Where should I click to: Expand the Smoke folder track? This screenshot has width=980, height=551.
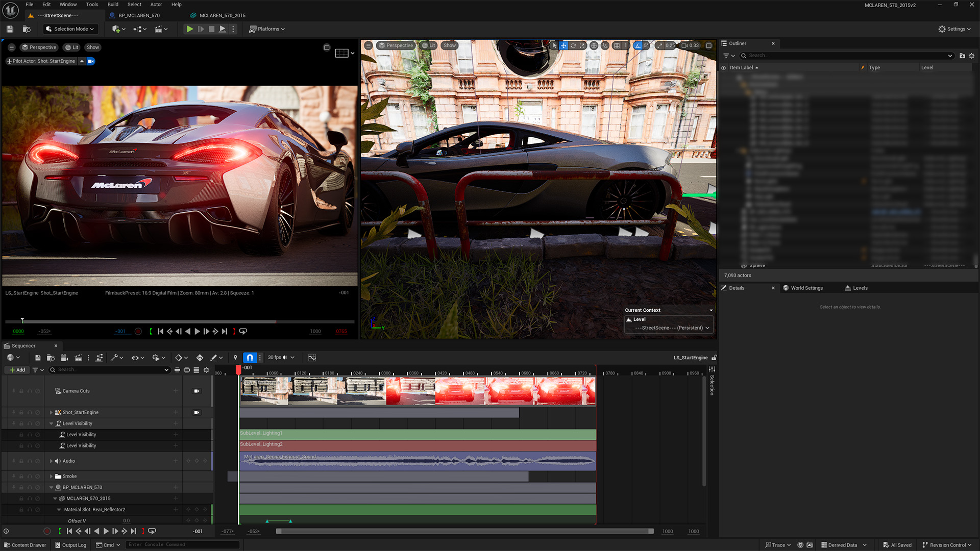(x=51, y=477)
